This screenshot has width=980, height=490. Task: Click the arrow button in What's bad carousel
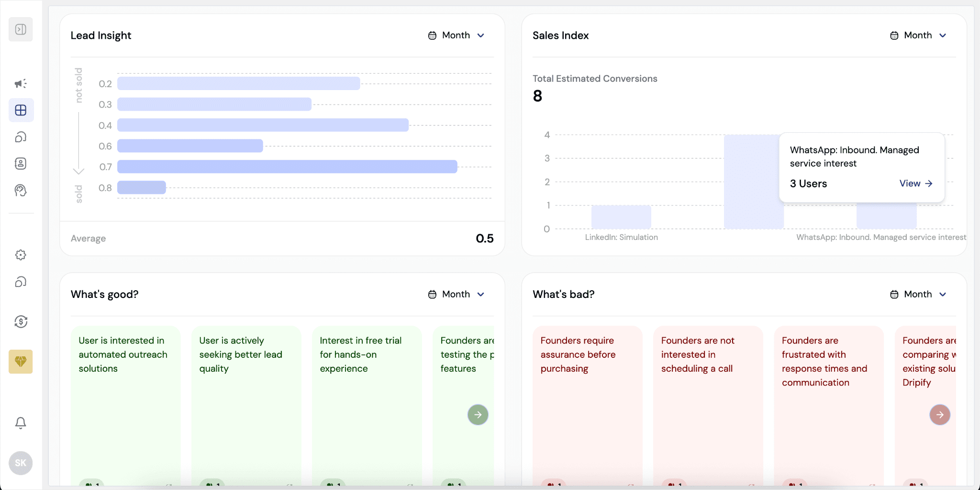pyautogui.click(x=939, y=414)
